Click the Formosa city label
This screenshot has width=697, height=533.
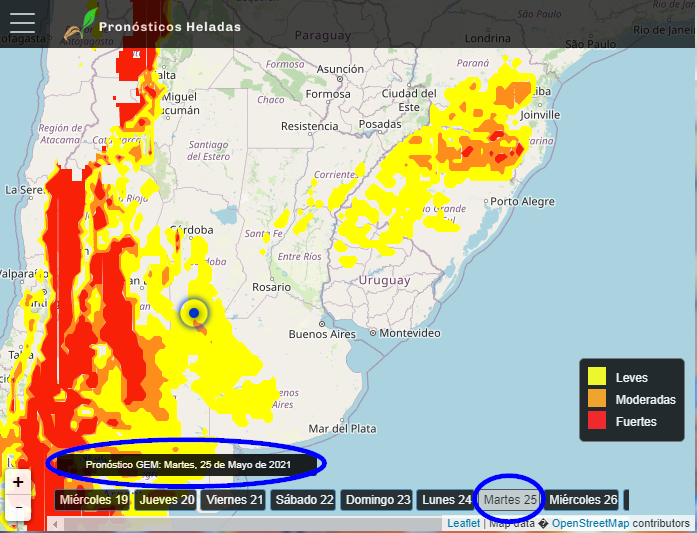(x=328, y=94)
